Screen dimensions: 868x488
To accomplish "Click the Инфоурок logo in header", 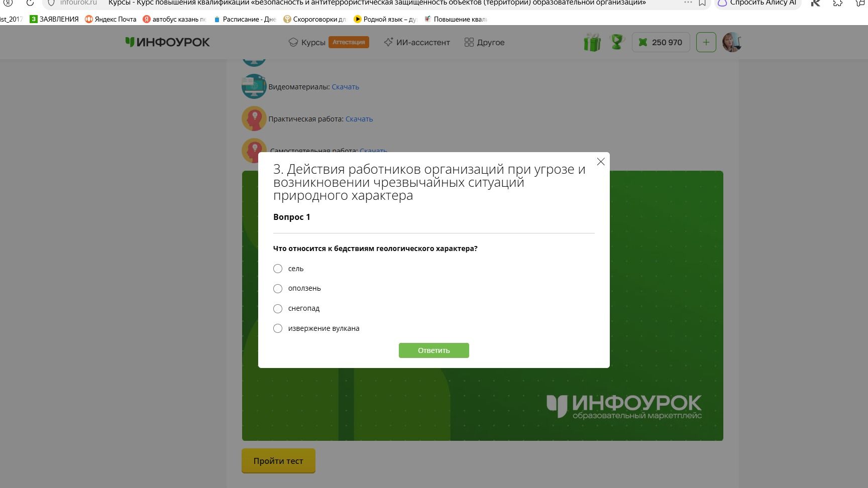I will point(168,42).
